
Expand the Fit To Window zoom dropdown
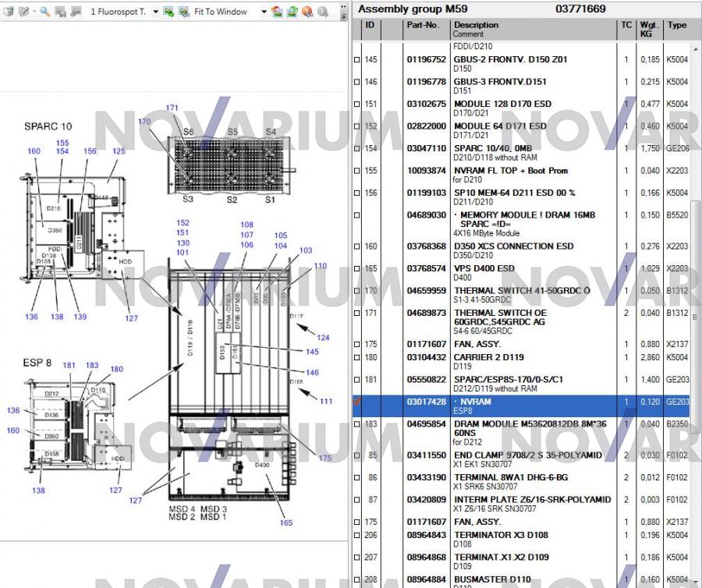pyautogui.click(x=264, y=12)
